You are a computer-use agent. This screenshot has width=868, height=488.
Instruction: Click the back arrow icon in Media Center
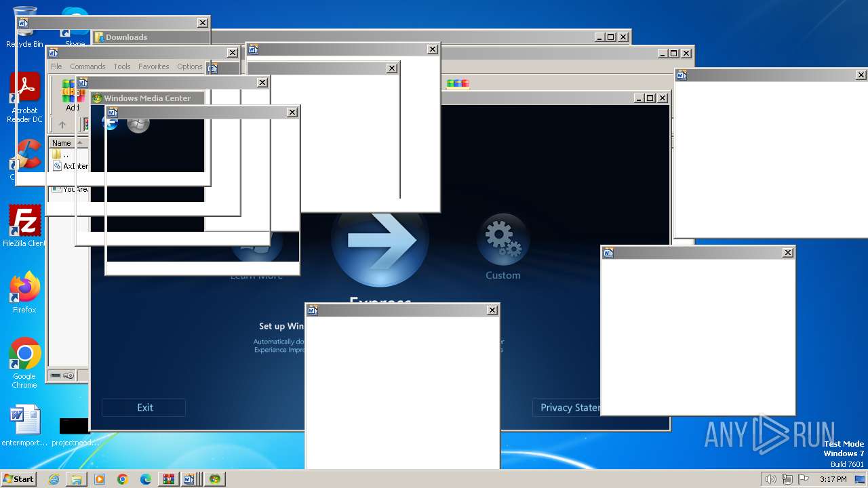tap(109, 123)
